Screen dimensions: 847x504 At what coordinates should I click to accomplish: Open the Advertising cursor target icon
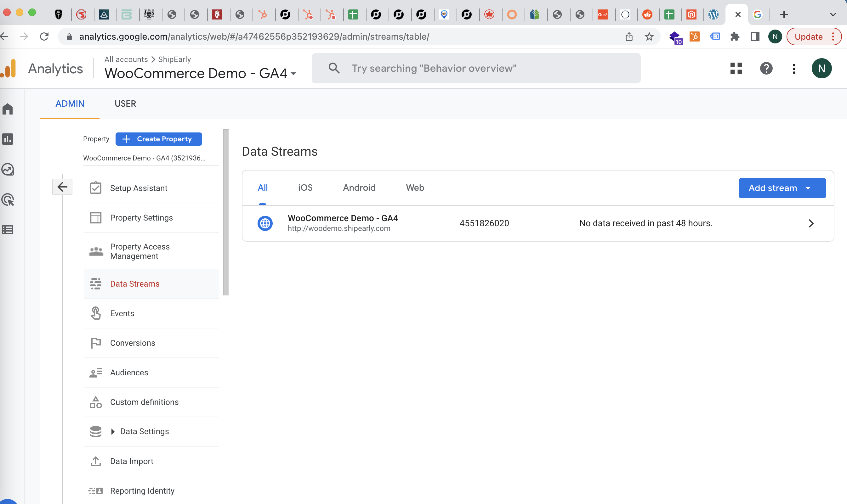point(8,199)
